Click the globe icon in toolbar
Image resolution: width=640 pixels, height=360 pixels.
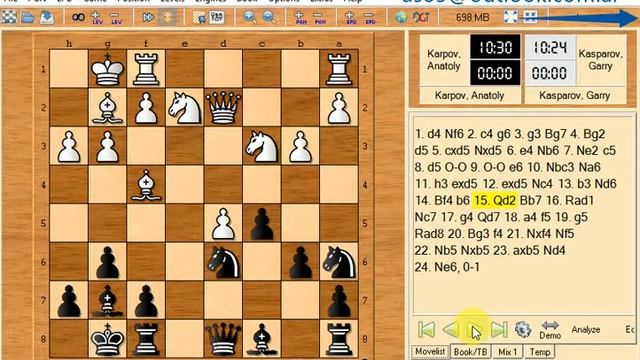[x=402, y=17]
